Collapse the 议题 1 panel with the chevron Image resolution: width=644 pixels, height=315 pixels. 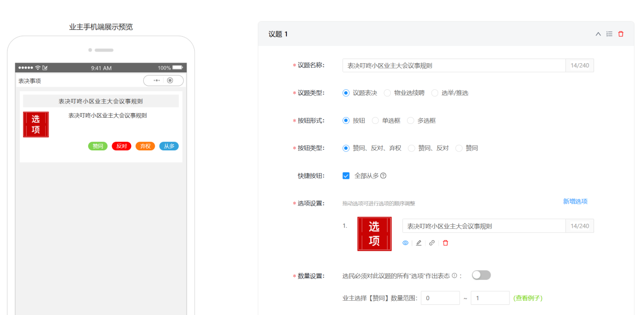click(598, 34)
